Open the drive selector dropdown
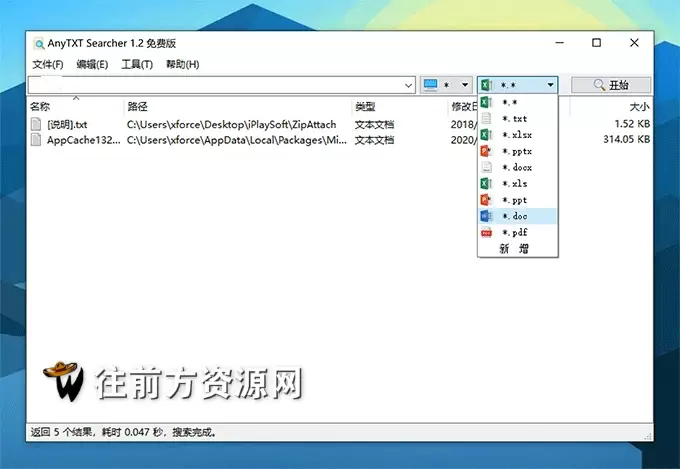The height and width of the screenshot is (469, 680). click(446, 85)
